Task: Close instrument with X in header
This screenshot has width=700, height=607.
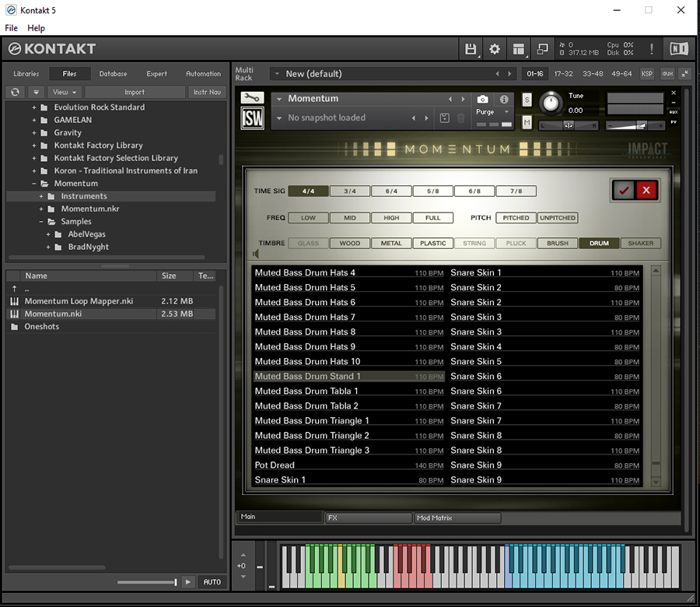Action: [x=674, y=93]
